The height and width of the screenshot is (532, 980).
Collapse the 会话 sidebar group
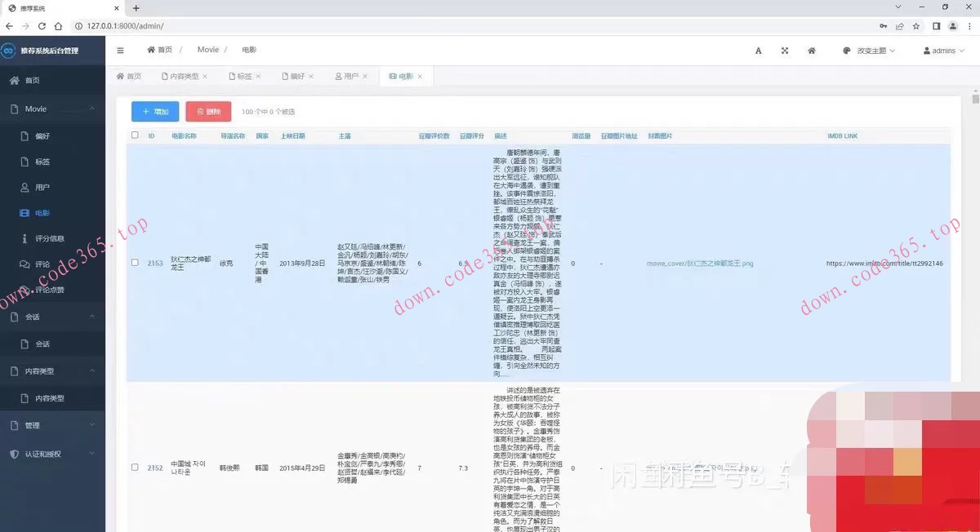tap(92, 317)
